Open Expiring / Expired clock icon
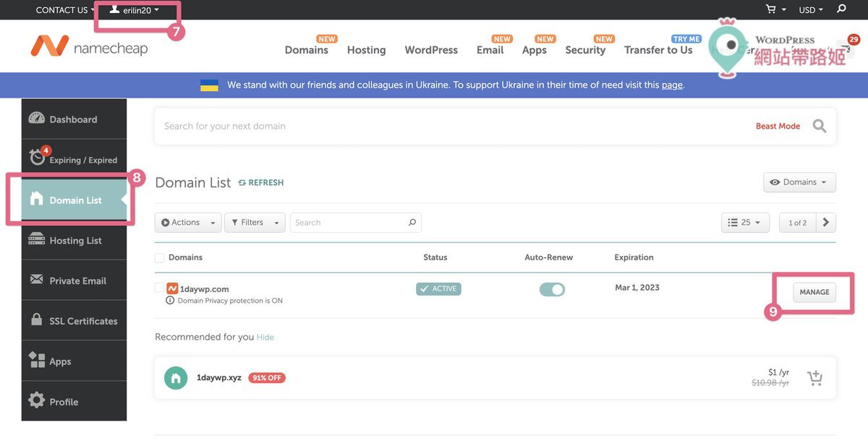Screen dimensions: 868x443 38,157
